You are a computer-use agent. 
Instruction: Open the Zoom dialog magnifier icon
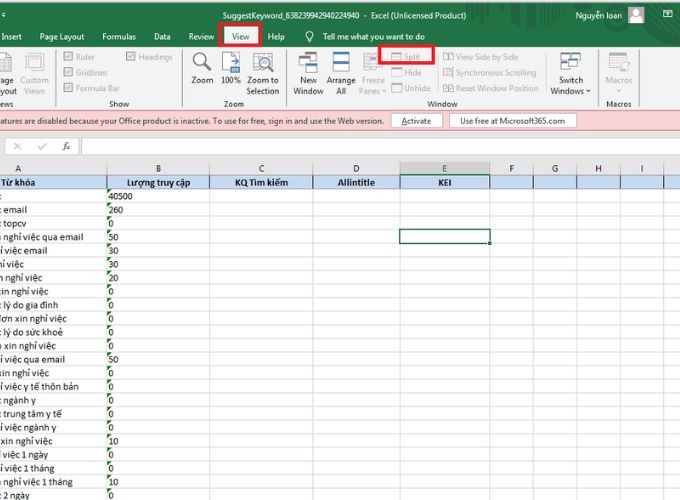click(202, 62)
